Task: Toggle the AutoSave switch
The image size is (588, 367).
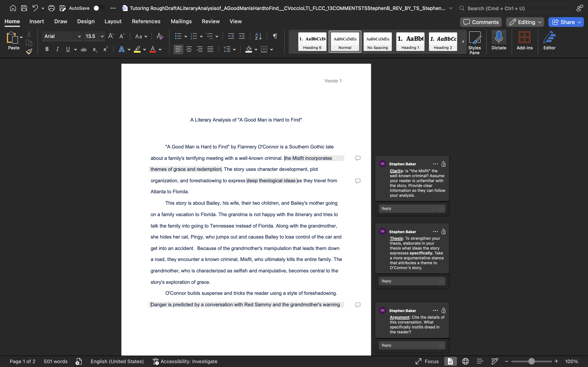Action: click(99, 8)
